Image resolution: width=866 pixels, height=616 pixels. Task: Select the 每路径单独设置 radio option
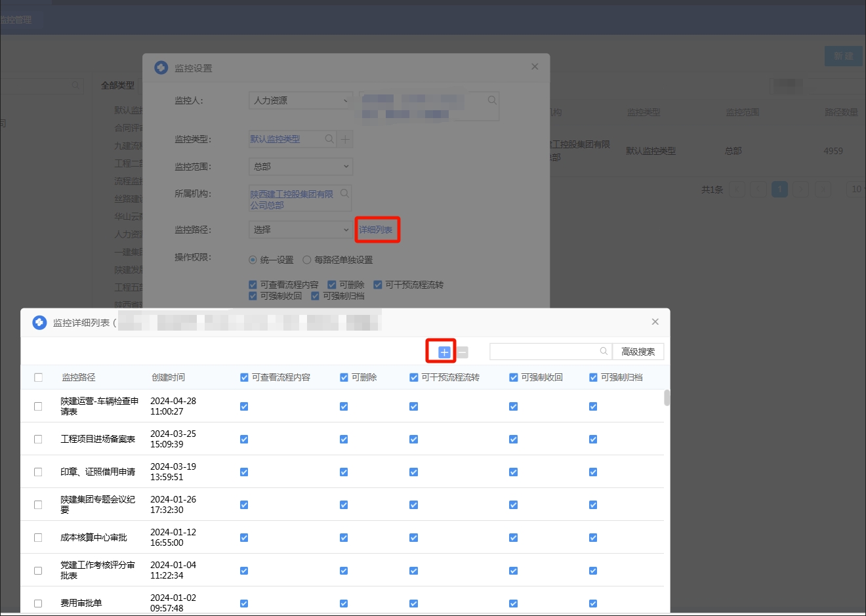pos(306,260)
